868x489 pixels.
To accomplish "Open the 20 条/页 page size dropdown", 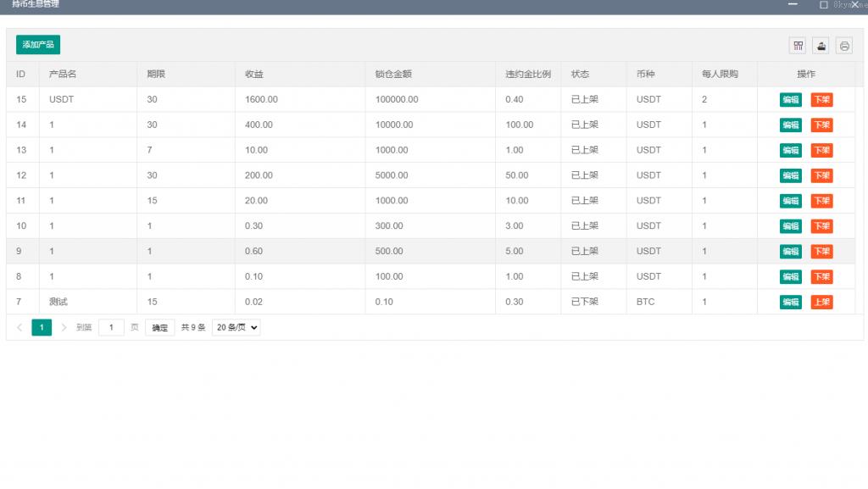I will [236, 327].
